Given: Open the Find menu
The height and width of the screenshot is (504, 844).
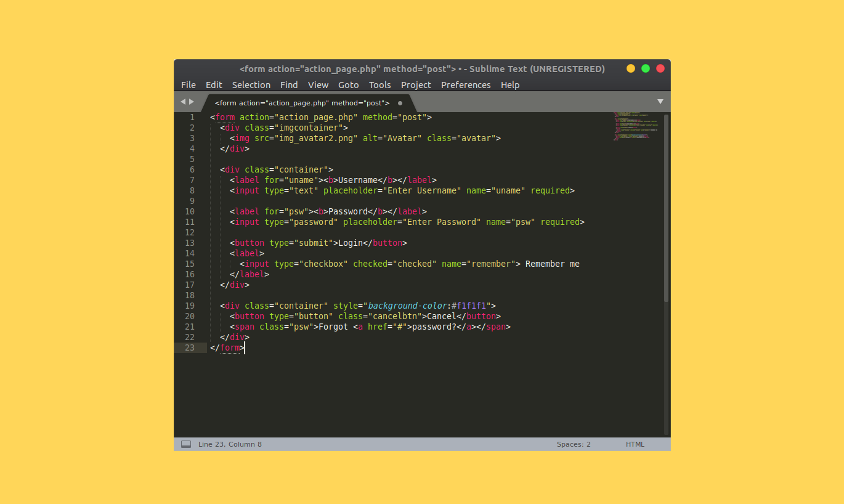Looking at the screenshot, I should click(289, 85).
